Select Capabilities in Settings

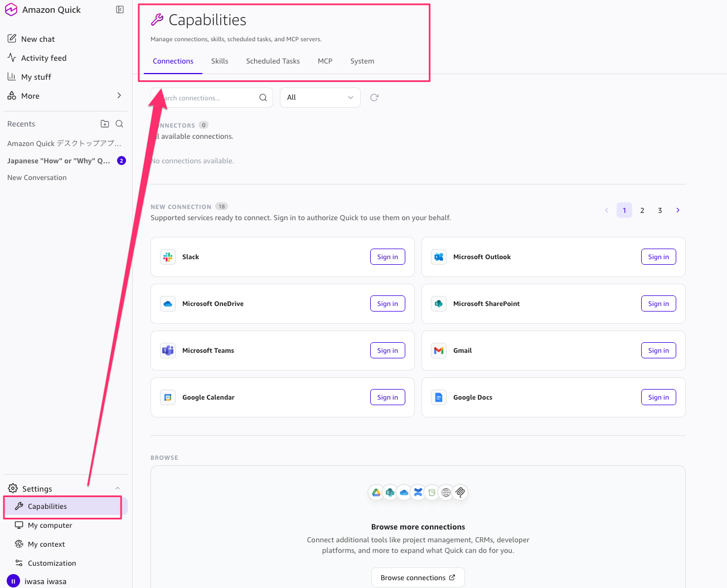[x=66, y=506]
